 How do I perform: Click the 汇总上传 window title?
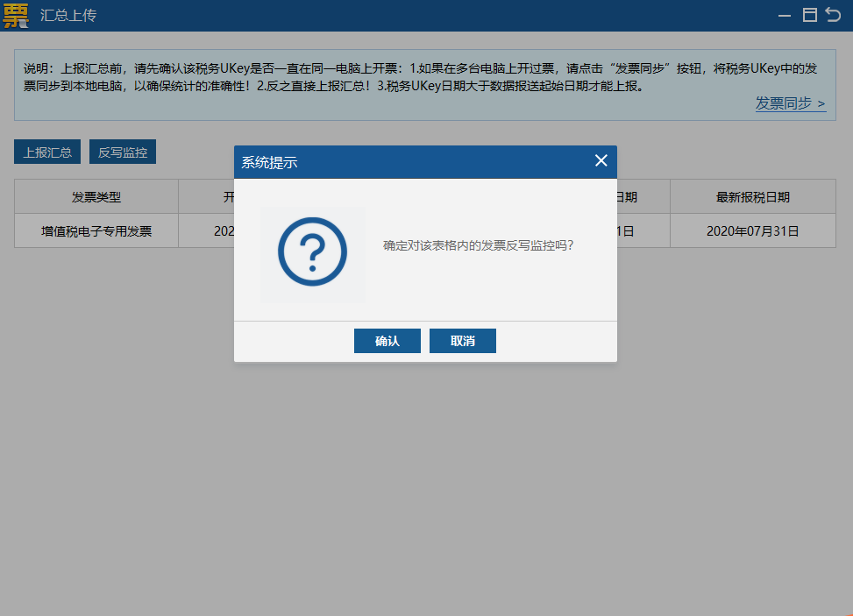68,15
